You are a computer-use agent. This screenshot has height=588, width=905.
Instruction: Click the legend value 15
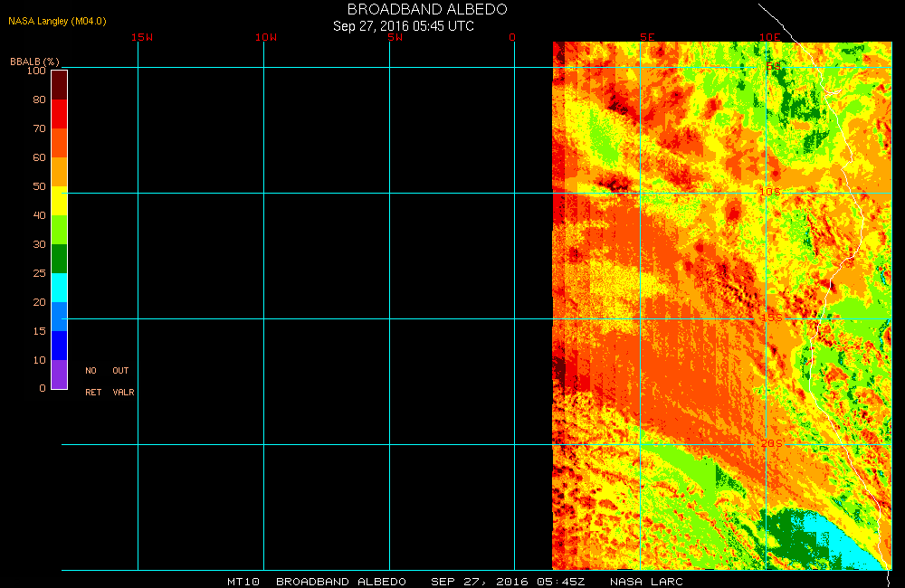[39, 331]
